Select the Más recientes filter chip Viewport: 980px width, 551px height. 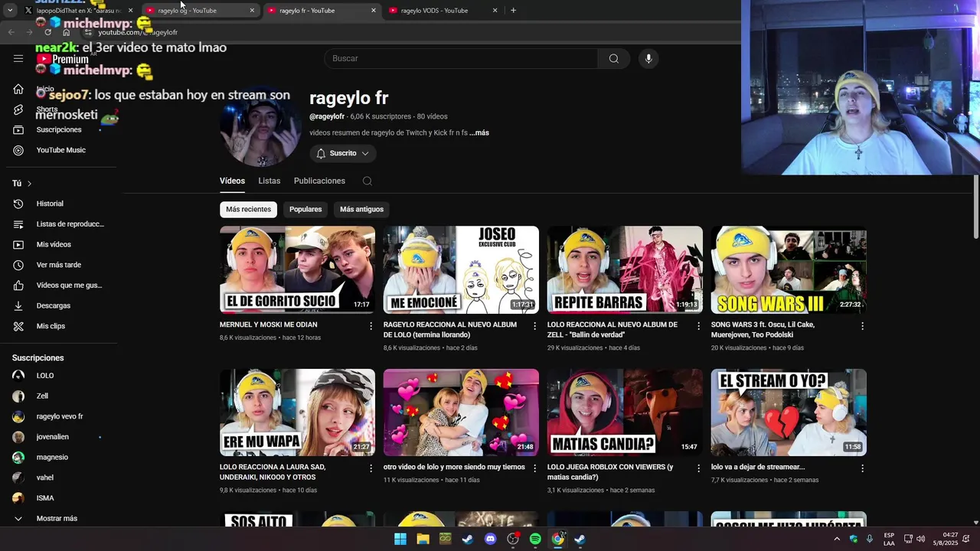248,209
